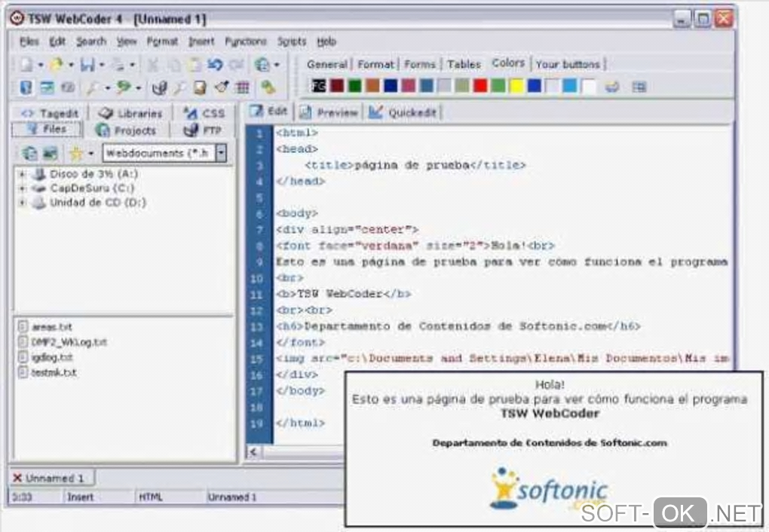
Task: Click the Find magnifier icon with dropdown
Action: pyautogui.click(x=93, y=87)
